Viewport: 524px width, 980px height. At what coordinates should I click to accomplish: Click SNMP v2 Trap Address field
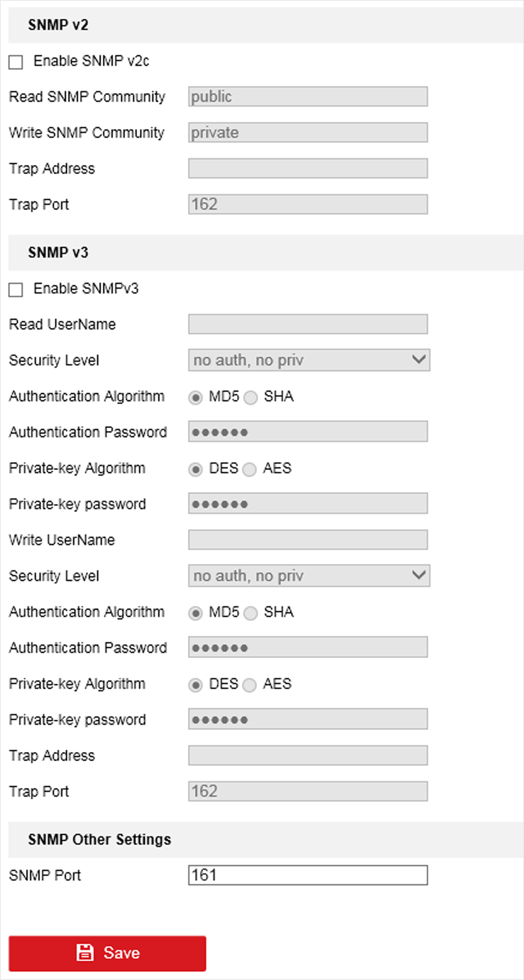[x=308, y=168]
